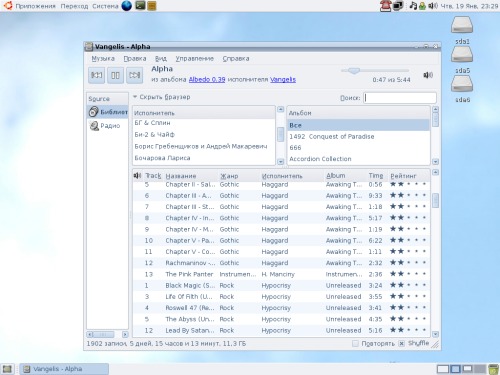This screenshot has height=375, width=500.
Task: Sort tracks by Time column header
Action: pyautogui.click(x=376, y=176)
